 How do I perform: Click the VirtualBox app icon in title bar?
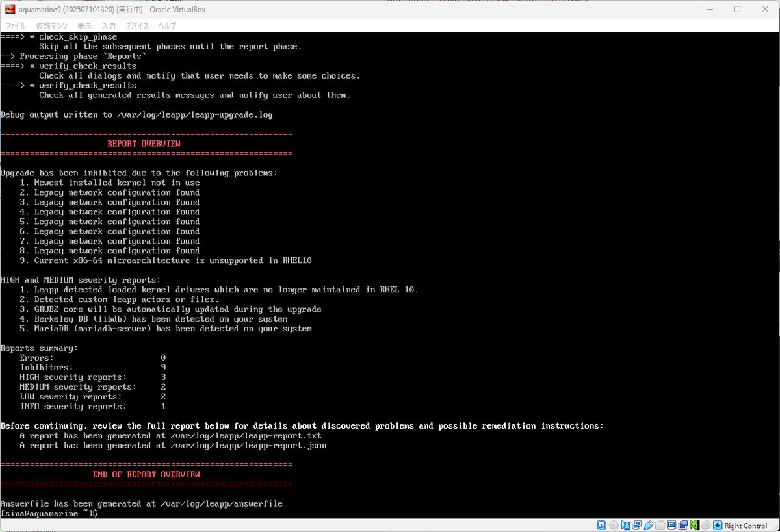10,10
